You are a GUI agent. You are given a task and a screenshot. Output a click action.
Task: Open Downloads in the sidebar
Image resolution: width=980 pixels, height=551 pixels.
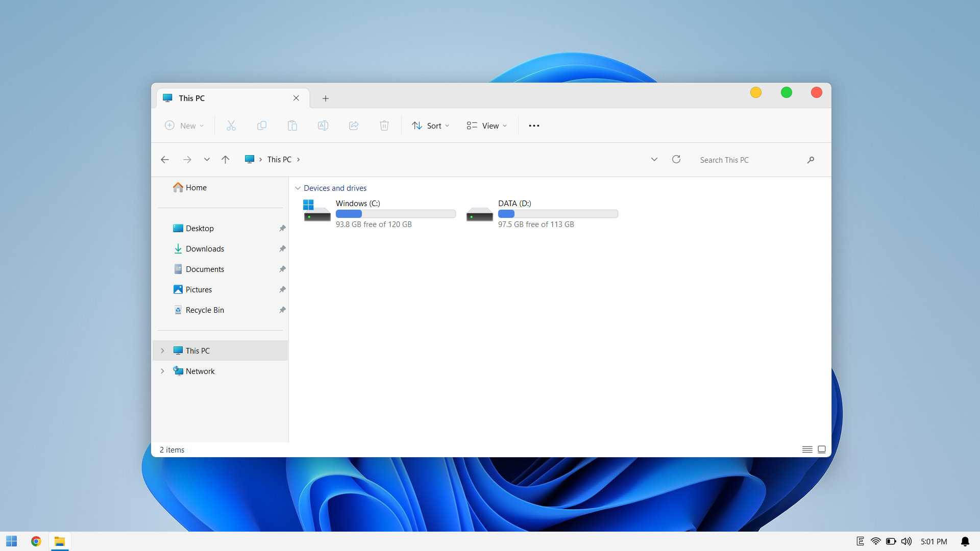tap(205, 249)
